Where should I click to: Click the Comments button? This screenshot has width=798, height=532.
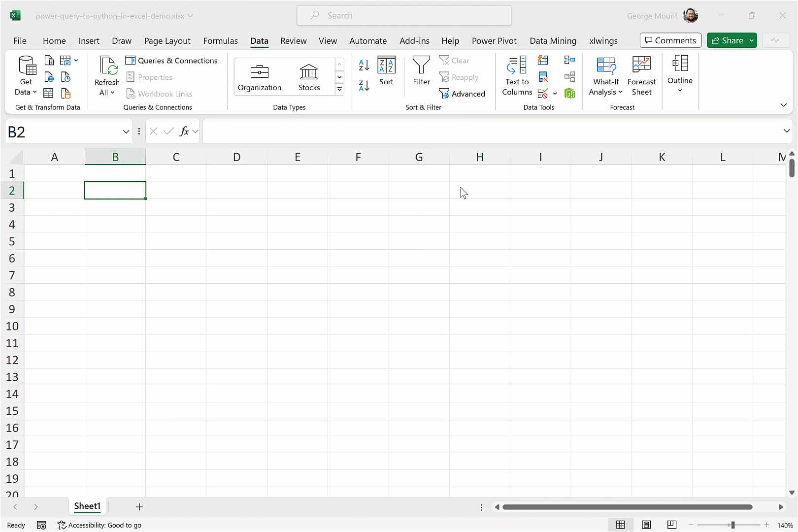coord(670,40)
